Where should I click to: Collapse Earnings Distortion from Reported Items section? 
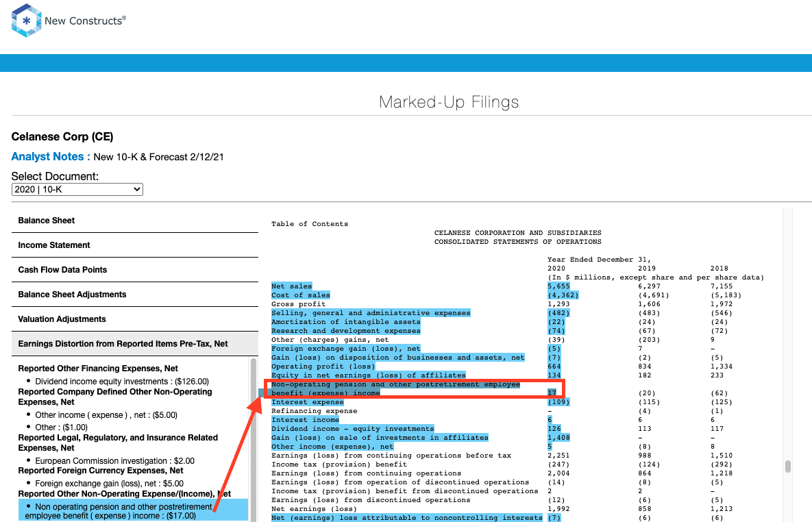pyautogui.click(x=134, y=344)
